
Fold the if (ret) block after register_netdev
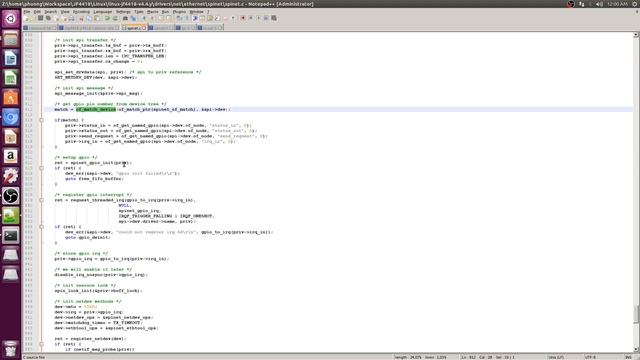coord(41,344)
